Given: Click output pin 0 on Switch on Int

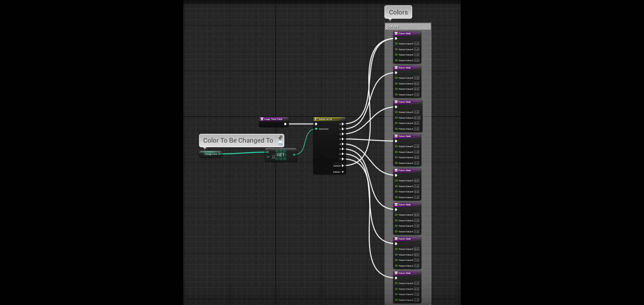Looking at the screenshot, I should click(343, 124).
